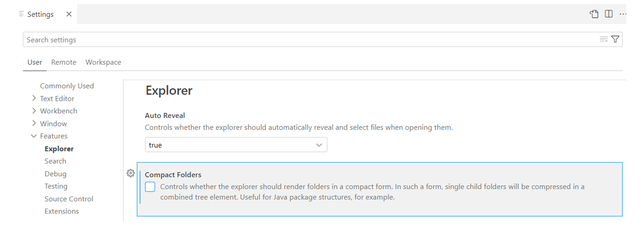Image resolution: width=644 pixels, height=225 pixels.
Task: Open the Auto Reveal dropdown
Action: [x=236, y=145]
